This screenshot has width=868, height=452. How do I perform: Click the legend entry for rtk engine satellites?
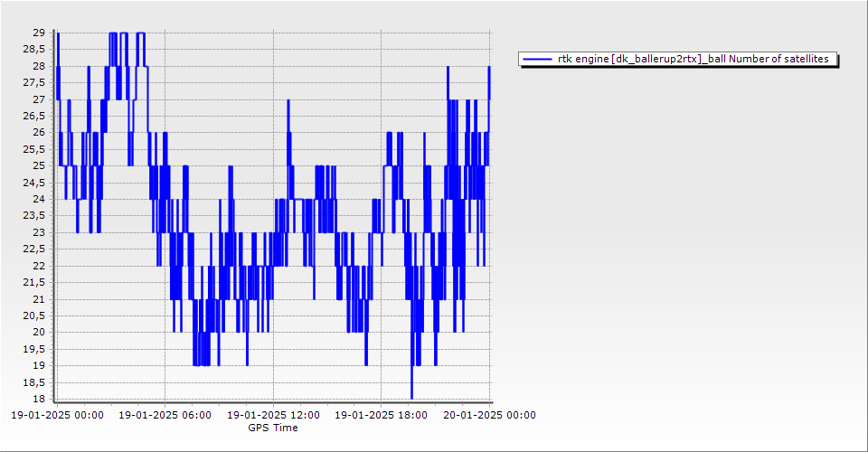point(677,59)
